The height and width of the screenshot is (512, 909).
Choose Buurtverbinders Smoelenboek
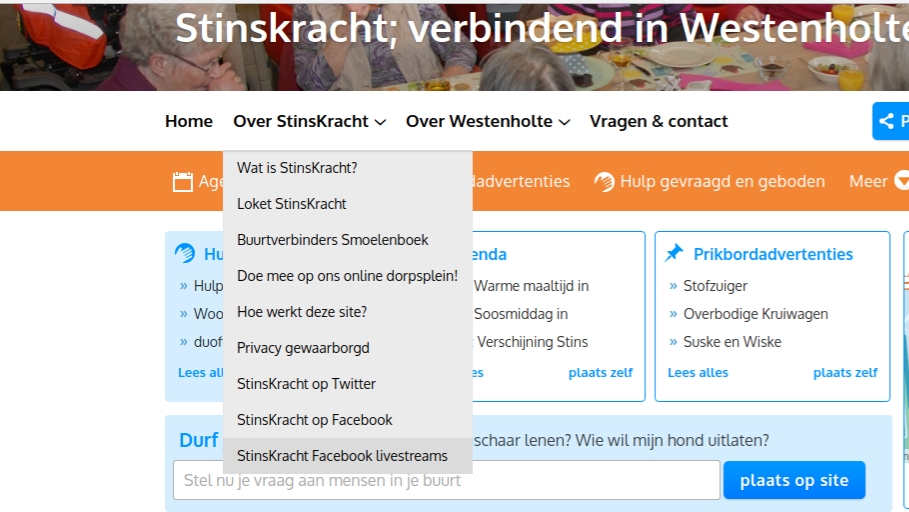333,240
